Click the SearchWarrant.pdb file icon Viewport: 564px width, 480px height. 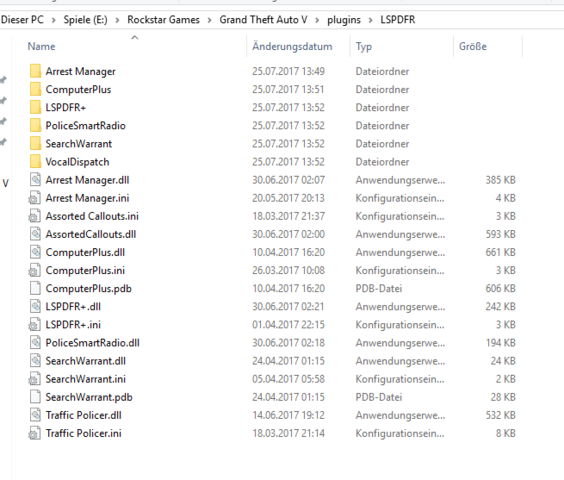click(35, 397)
